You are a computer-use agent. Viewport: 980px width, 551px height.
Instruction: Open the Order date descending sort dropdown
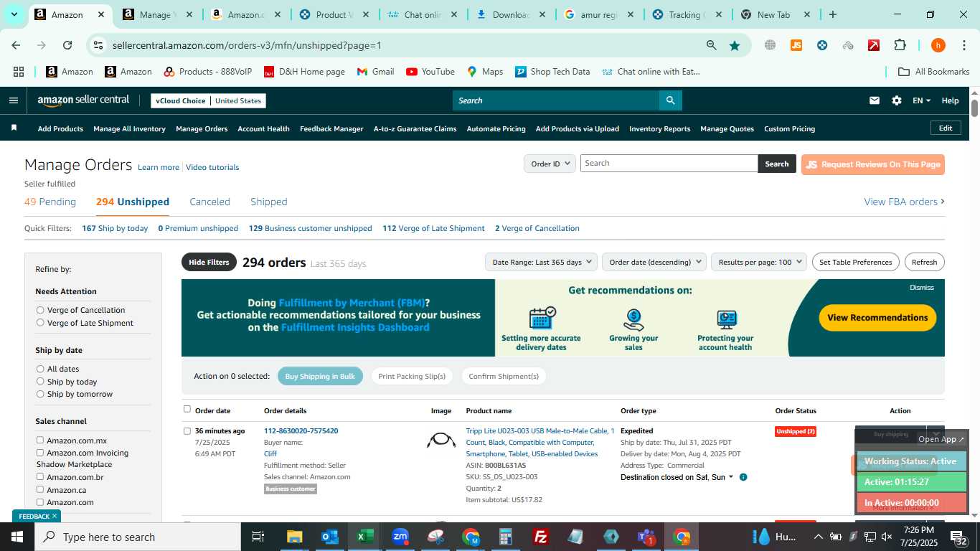coord(654,262)
